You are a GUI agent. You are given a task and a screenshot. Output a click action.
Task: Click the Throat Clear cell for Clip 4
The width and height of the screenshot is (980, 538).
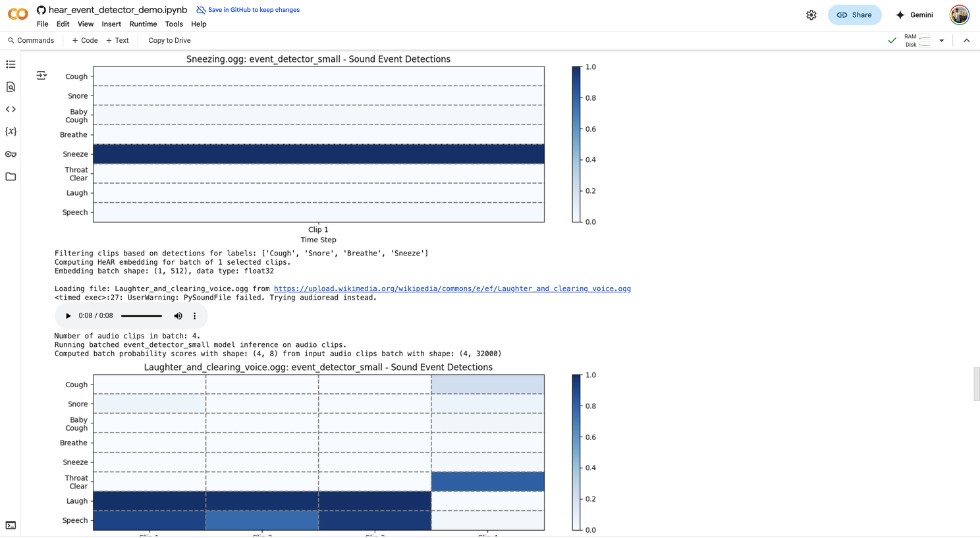tap(488, 481)
